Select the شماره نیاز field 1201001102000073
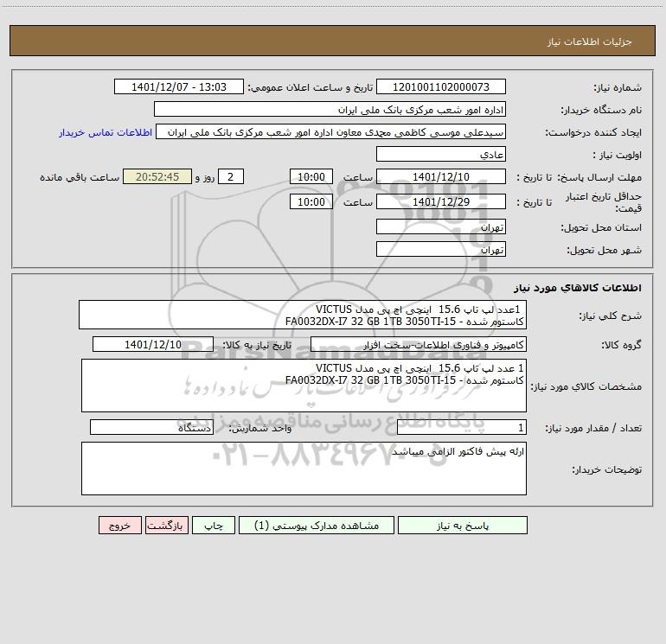The width and height of the screenshot is (666, 644). point(441,86)
